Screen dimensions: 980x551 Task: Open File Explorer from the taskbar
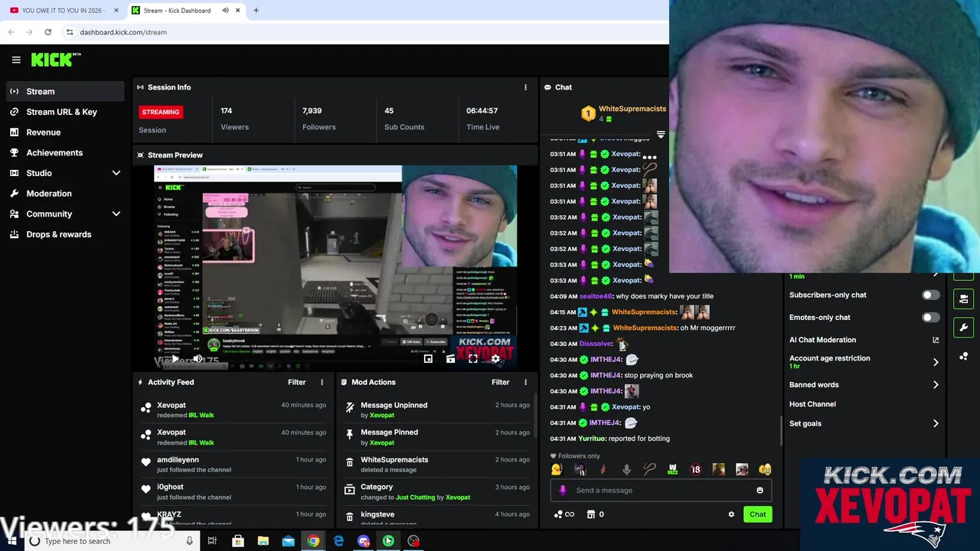[x=263, y=541]
